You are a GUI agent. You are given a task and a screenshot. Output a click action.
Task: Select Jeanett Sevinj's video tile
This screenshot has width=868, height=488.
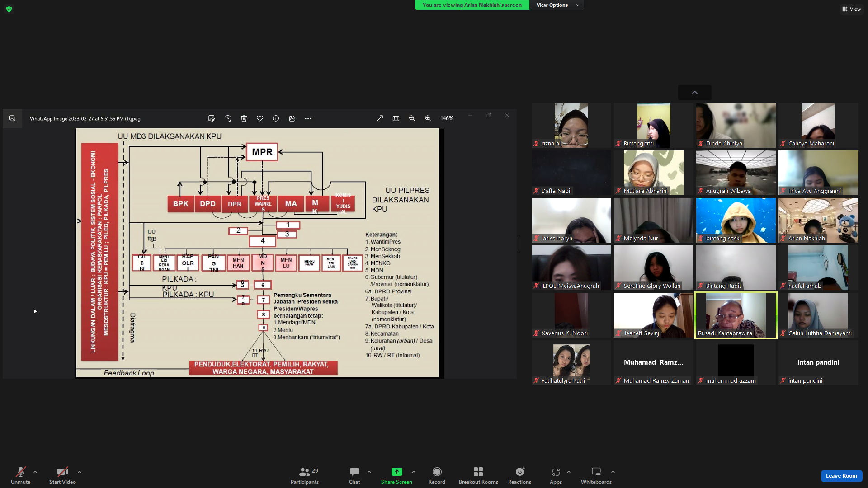tap(654, 315)
